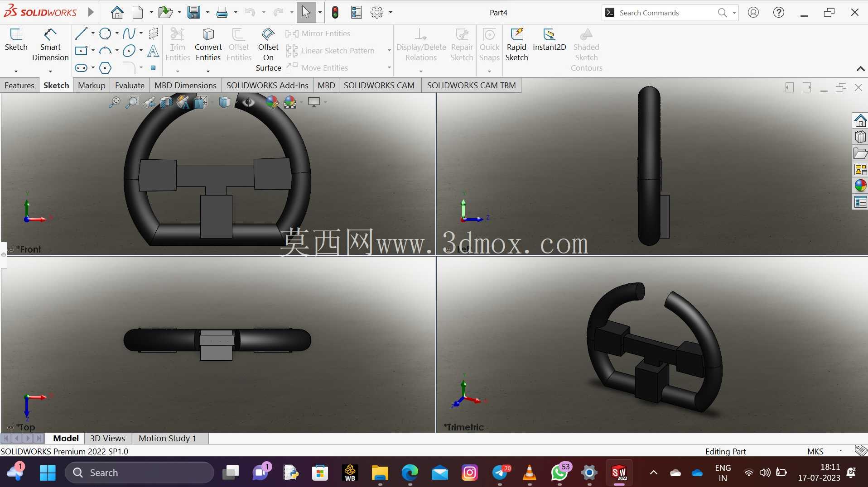Select the Straight Slot tool
Viewport: 868px width, 487px height.
(81, 68)
